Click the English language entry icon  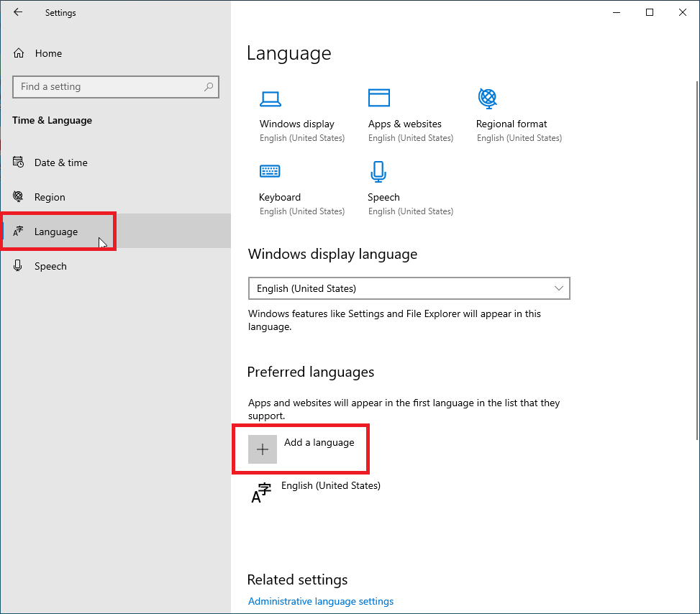point(261,492)
